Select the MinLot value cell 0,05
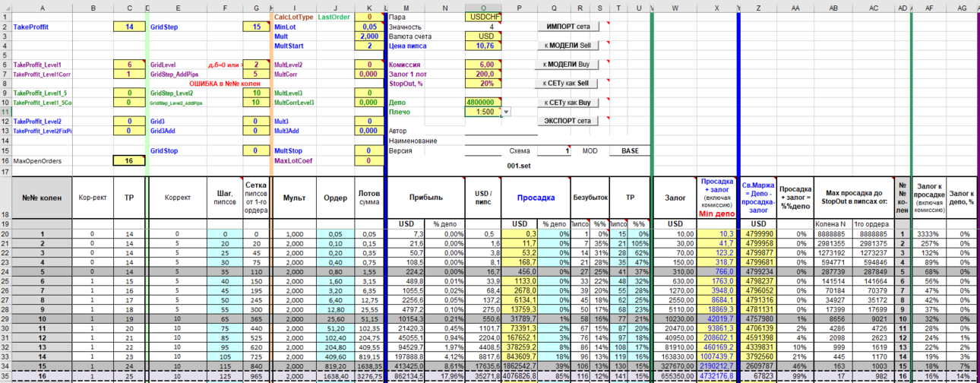Viewport: 980px width, 383px height. coord(369,27)
